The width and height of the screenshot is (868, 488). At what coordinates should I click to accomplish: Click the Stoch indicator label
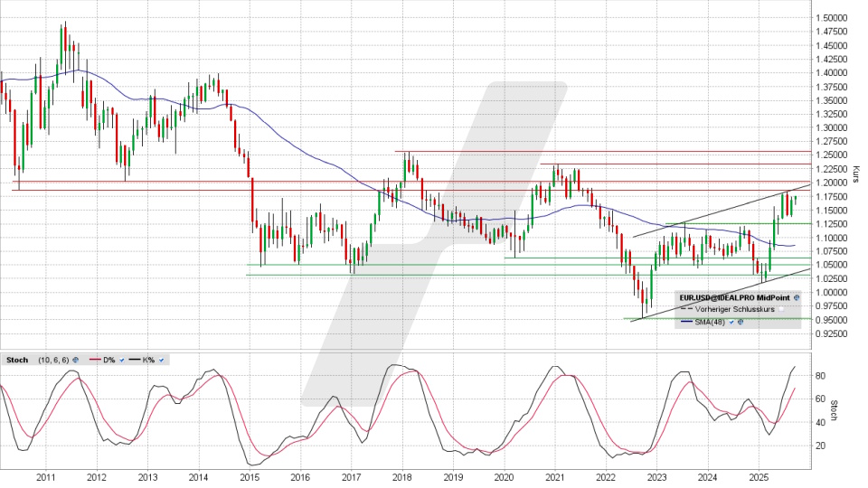coord(17,361)
